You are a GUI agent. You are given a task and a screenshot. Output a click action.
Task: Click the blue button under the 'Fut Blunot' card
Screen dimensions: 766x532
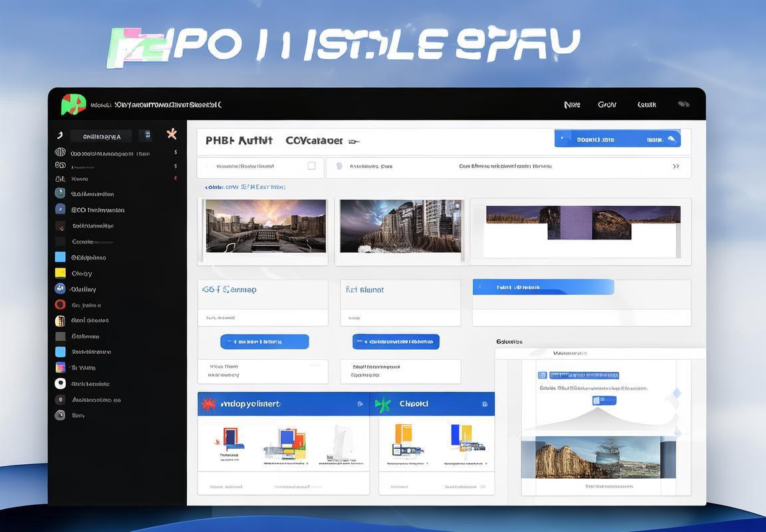[x=396, y=341]
